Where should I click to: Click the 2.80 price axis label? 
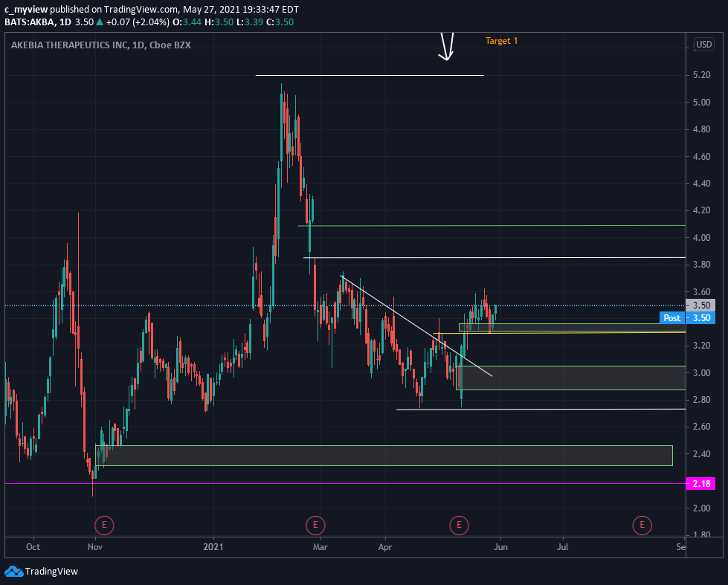701,400
